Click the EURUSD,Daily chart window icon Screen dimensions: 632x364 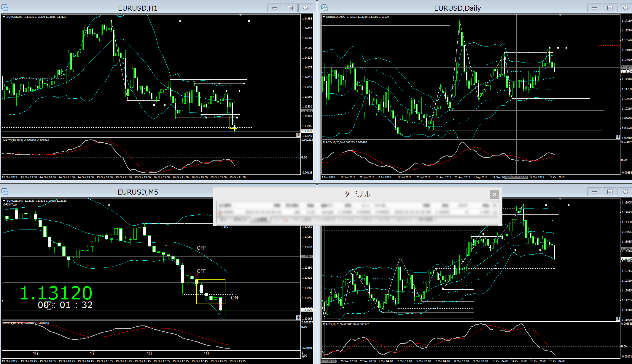(x=324, y=8)
